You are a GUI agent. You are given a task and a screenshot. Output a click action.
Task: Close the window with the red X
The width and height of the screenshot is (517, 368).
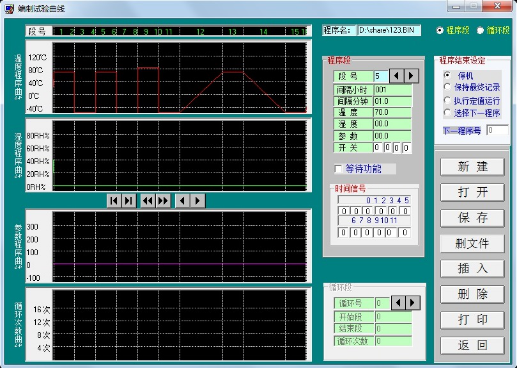pyautogui.click(x=497, y=6)
